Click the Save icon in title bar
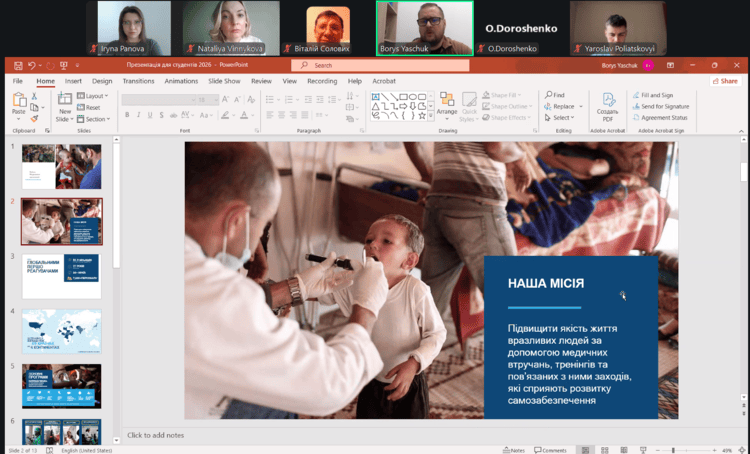This screenshot has height=454, width=750. [18, 66]
